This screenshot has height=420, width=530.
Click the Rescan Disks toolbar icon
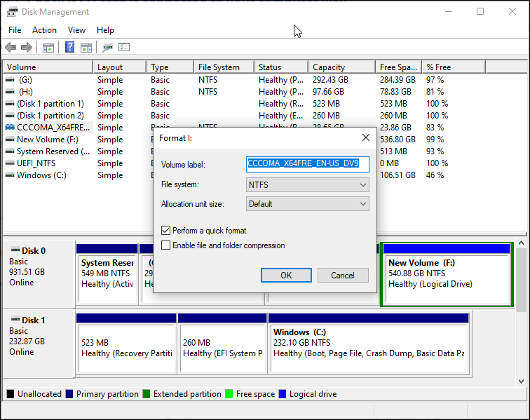tap(107, 48)
